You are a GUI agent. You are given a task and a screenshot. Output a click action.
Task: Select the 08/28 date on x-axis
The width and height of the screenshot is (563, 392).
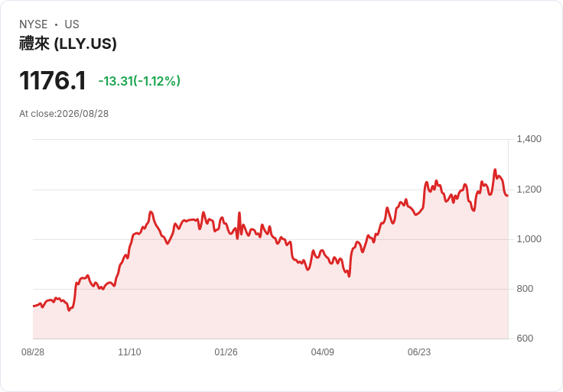click(x=33, y=352)
